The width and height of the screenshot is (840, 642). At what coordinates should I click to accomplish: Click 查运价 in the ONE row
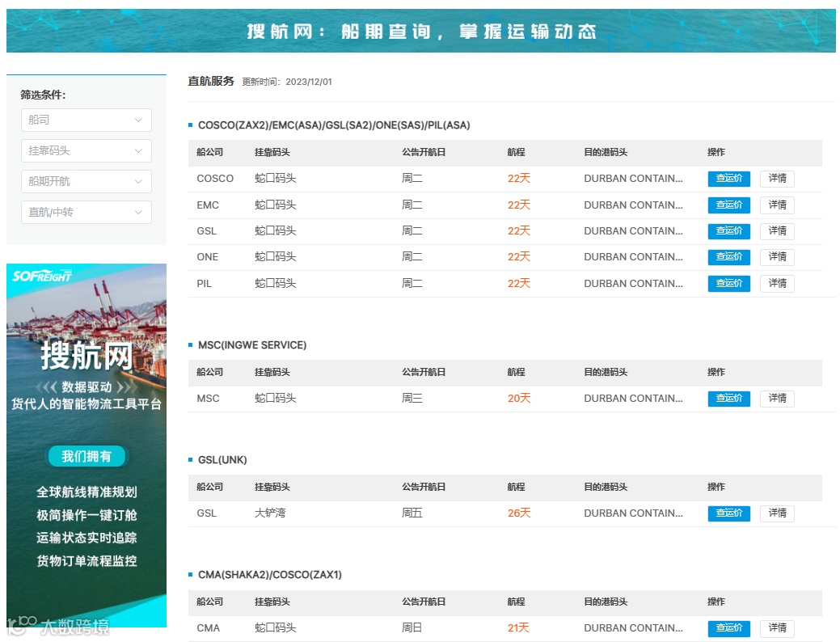728,256
